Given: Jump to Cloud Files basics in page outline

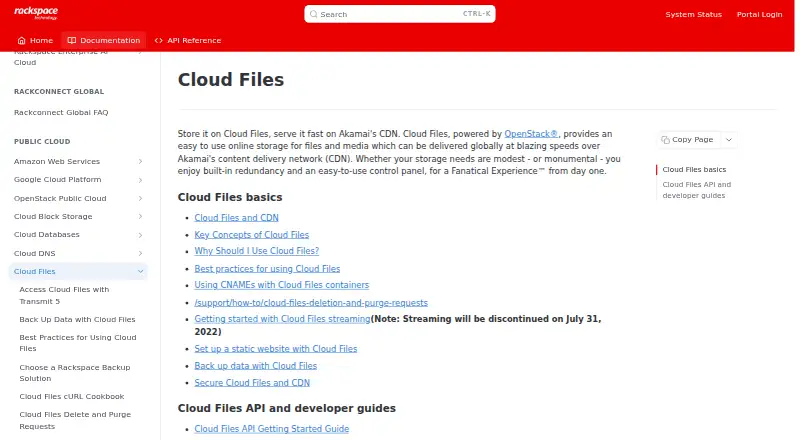Looking at the screenshot, I should click(x=694, y=169).
